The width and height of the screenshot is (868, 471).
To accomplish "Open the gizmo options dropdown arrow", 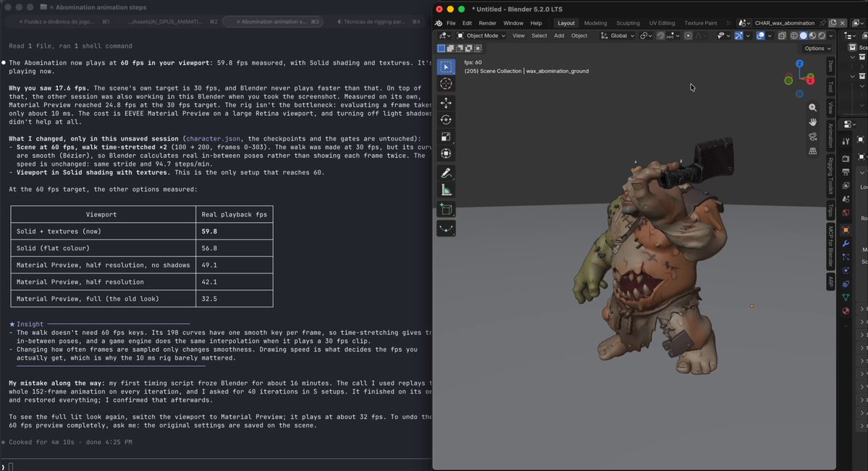I will (748, 35).
